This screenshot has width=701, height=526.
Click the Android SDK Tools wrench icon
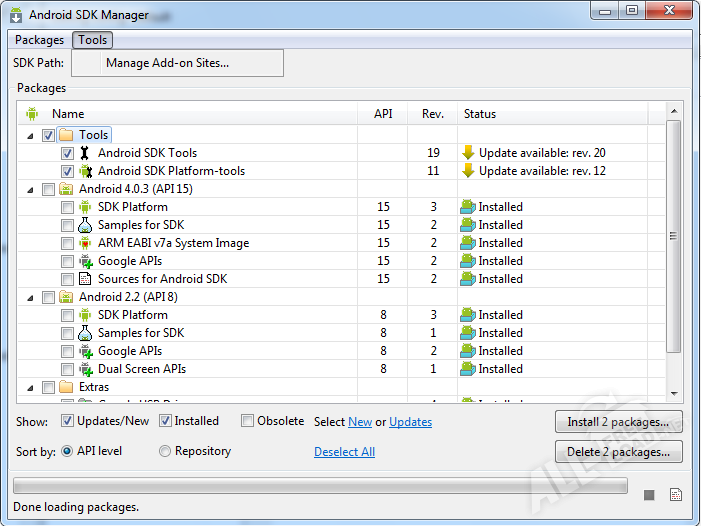pyautogui.click(x=85, y=153)
